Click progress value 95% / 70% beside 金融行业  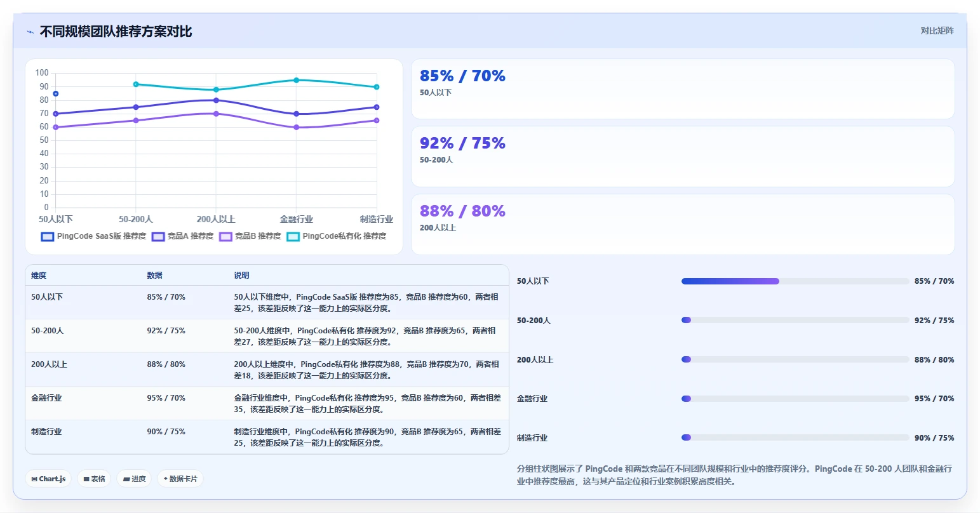coord(934,399)
